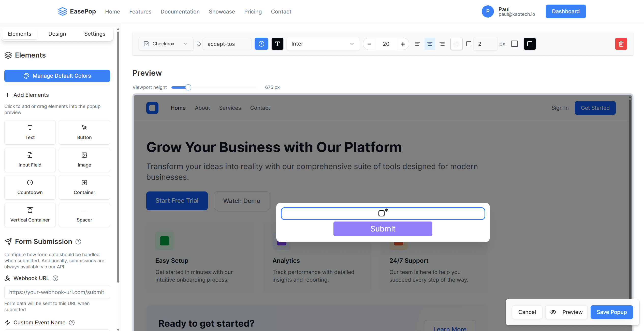Add a Countdown element

point(30,187)
